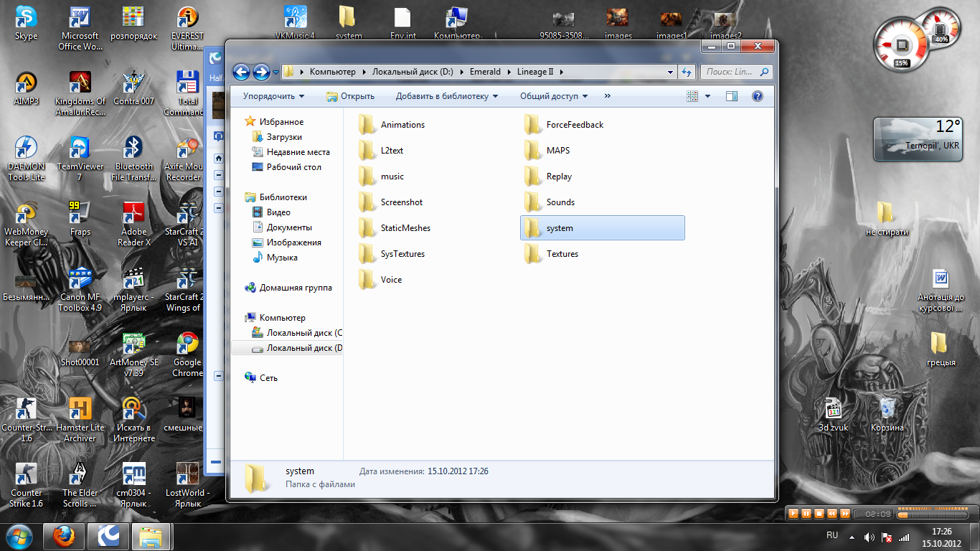This screenshot has width=980, height=551.
Task: Open Firefox from the taskbar
Action: point(64,536)
